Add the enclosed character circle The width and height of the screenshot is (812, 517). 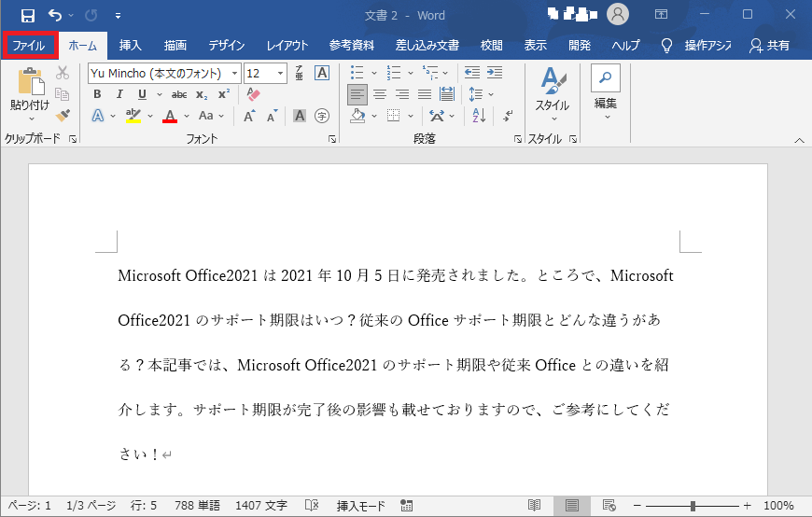click(322, 116)
